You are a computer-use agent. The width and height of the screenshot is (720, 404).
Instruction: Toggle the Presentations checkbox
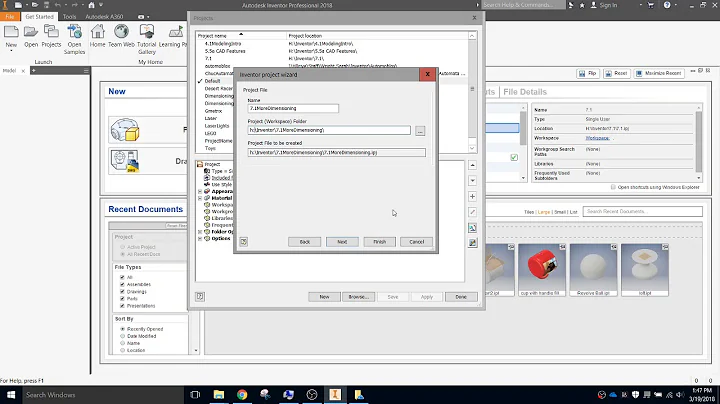click(x=122, y=306)
